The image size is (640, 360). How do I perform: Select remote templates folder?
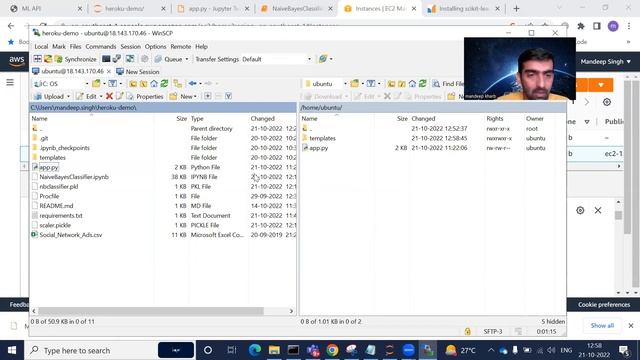(x=322, y=138)
